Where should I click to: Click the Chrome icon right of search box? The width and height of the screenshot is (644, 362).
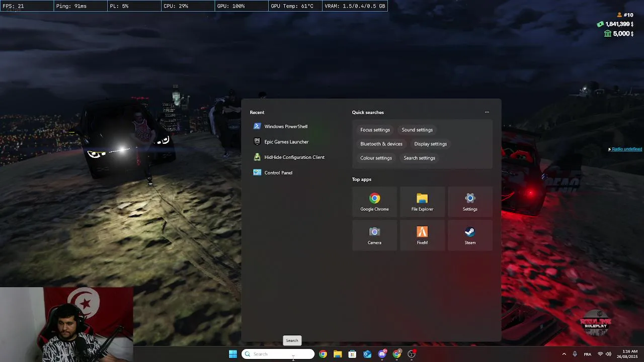tap(323, 354)
